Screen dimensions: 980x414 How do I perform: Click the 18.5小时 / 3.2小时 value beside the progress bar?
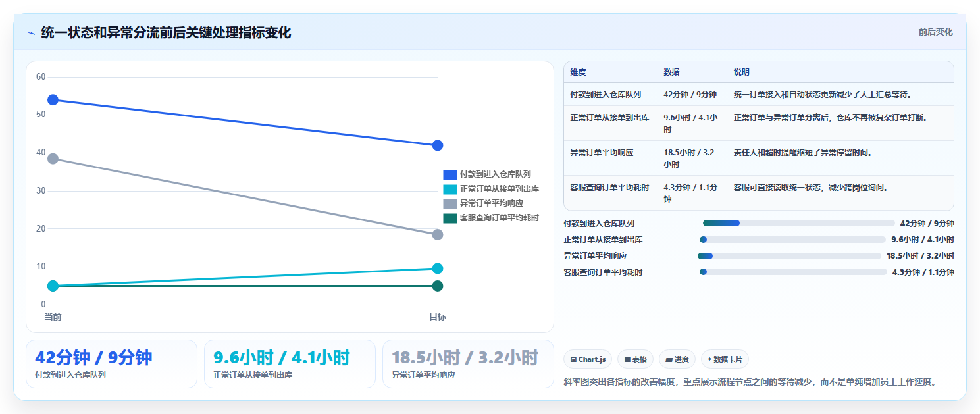coord(920,256)
